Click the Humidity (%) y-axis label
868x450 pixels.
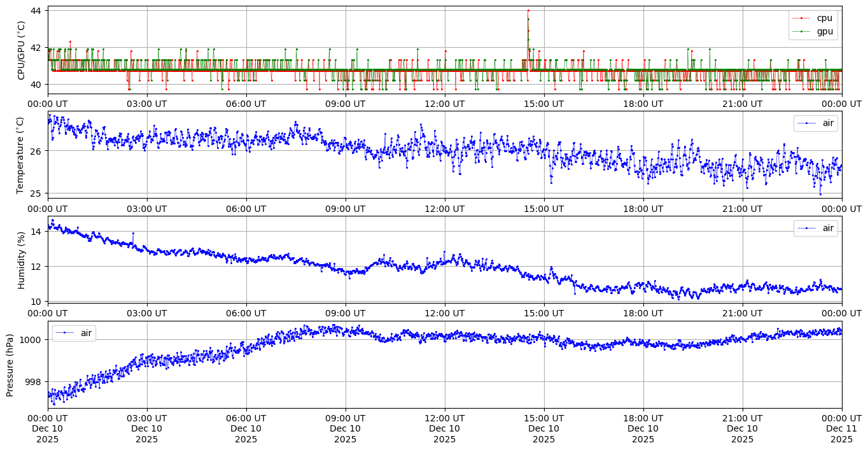21,260
